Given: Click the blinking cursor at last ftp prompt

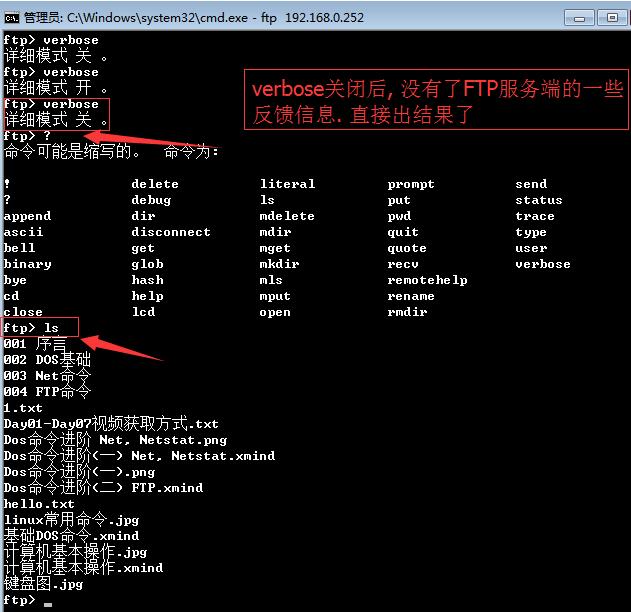Looking at the screenshot, I should click(x=48, y=604).
